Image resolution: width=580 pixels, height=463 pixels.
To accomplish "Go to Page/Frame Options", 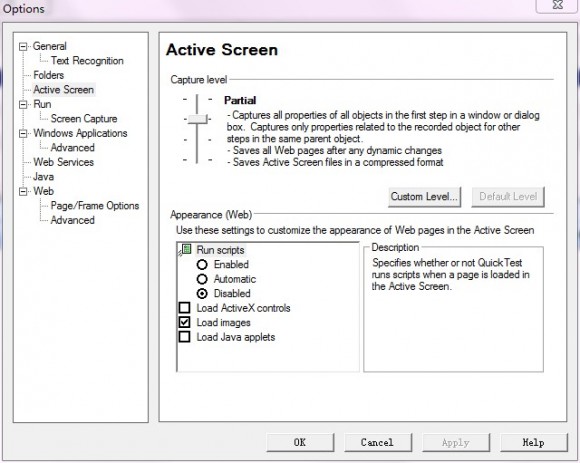I will [x=95, y=206].
